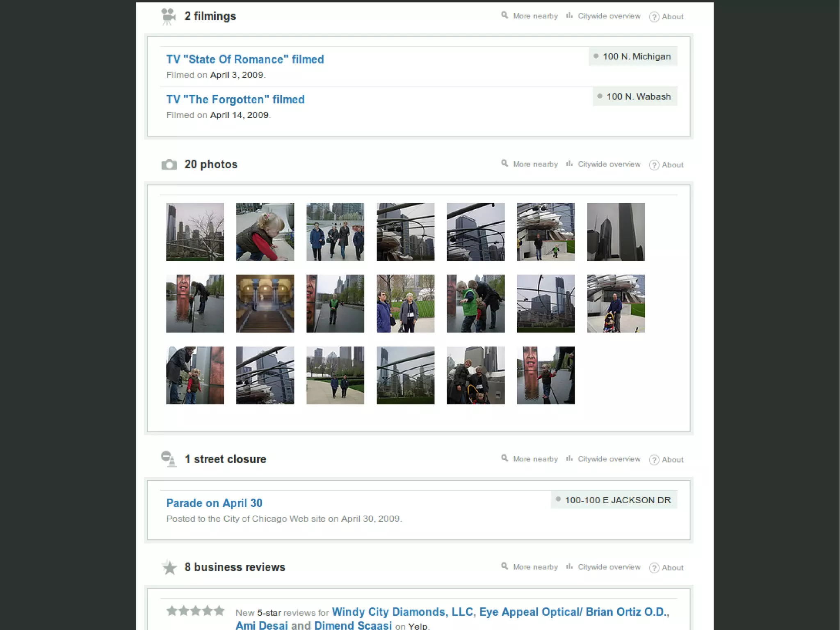Open first photo thumbnail with bare tree skyline

[x=195, y=232]
